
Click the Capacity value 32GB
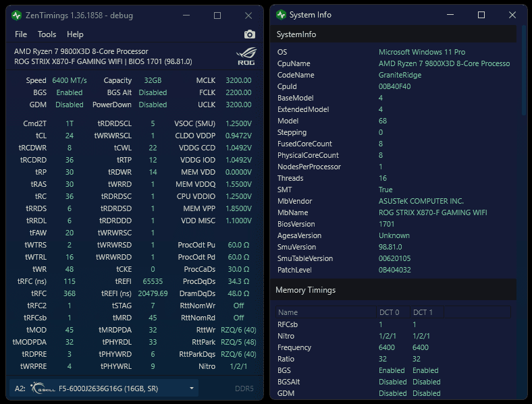pos(153,80)
